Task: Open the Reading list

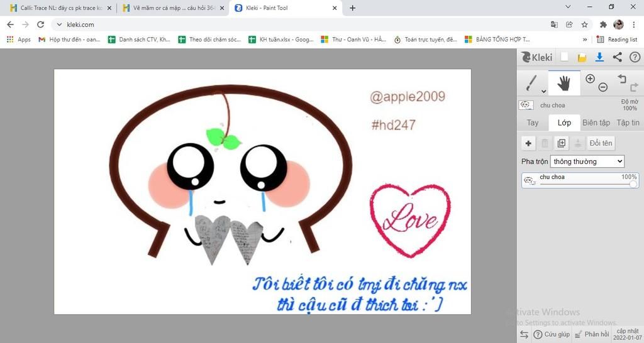Action: pyautogui.click(x=618, y=40)
